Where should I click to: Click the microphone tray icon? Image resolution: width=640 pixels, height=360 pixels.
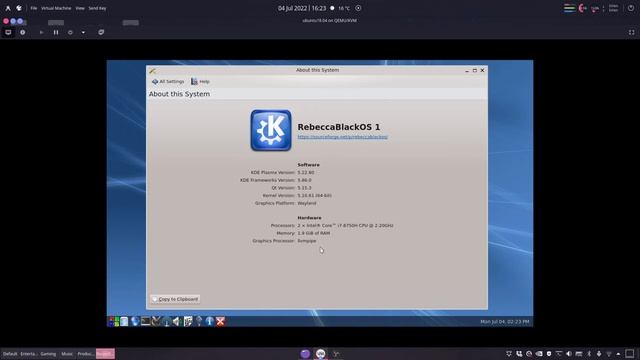click(599, 354)
